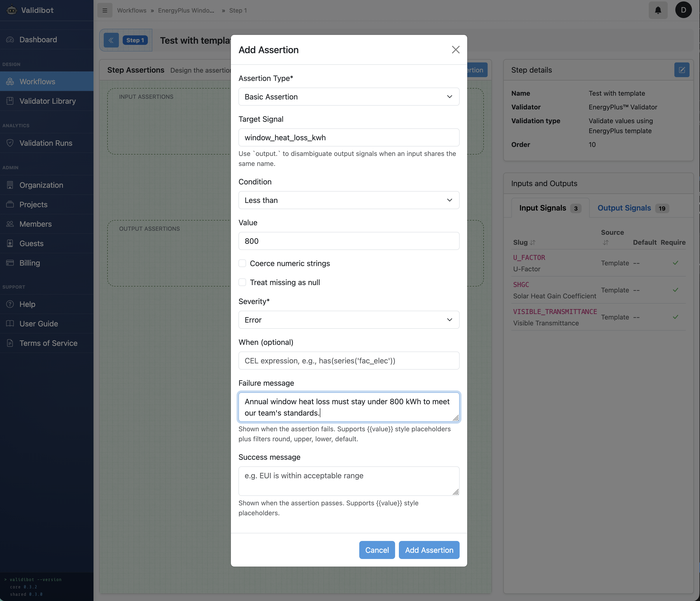Click the Validation Runs shield icon
700x601 pixels.
tap(10, 143)
